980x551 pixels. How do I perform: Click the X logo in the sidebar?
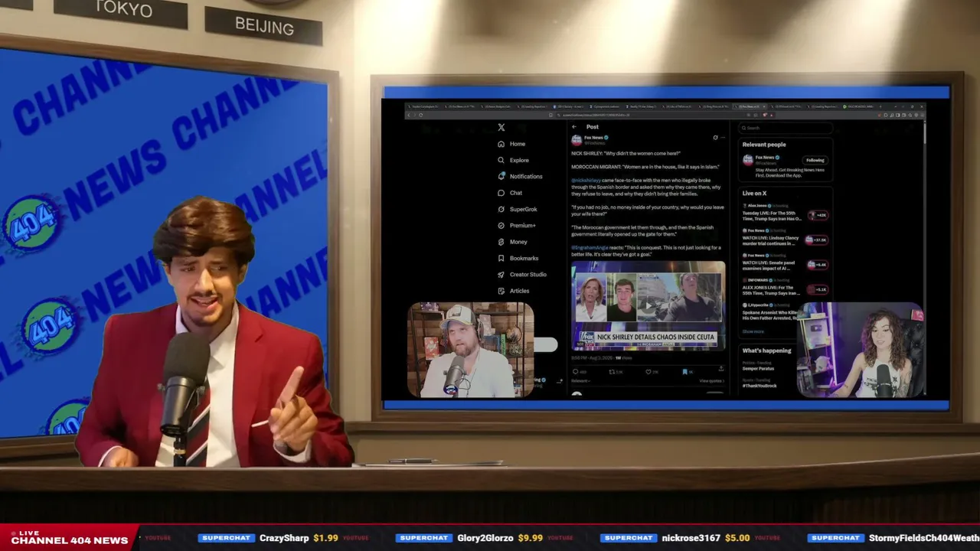coord(501,128)
